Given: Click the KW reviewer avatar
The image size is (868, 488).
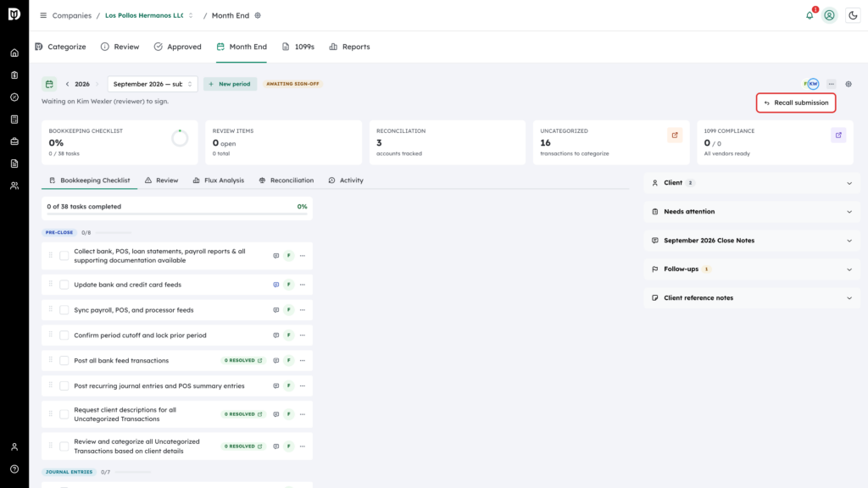Looking at the screenshot, I should point(813,84).
